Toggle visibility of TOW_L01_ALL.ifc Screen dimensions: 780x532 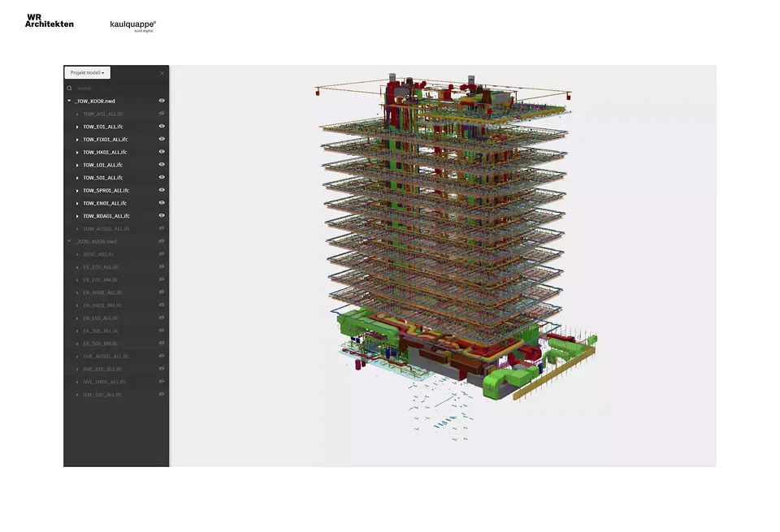162,165
